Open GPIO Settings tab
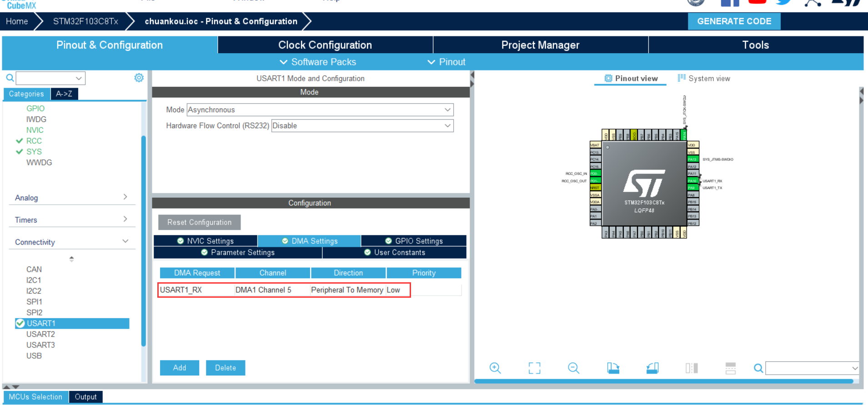The image size is (868, 405). 414,241
